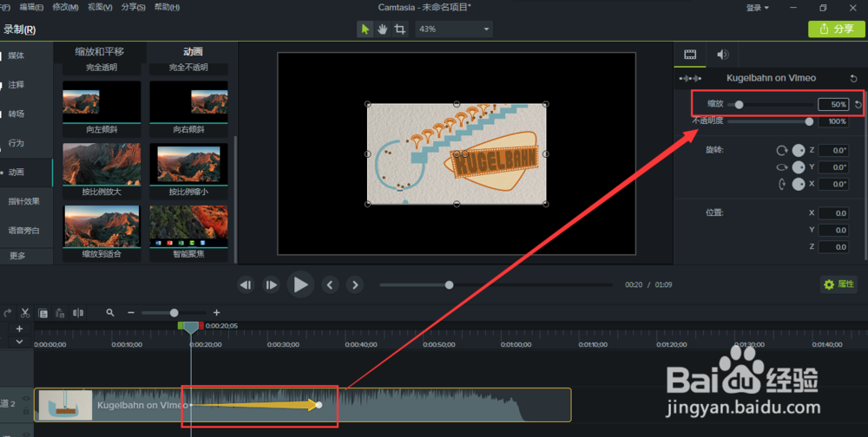Open the 媒体 sidebar panel
The height and width of the screenshot is (437, 868).
(x=16, y=55)
